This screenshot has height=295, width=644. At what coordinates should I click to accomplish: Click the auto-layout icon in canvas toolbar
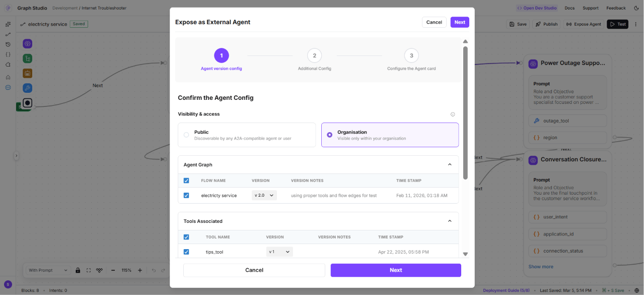pyautogui.click(x=99, y=270)
